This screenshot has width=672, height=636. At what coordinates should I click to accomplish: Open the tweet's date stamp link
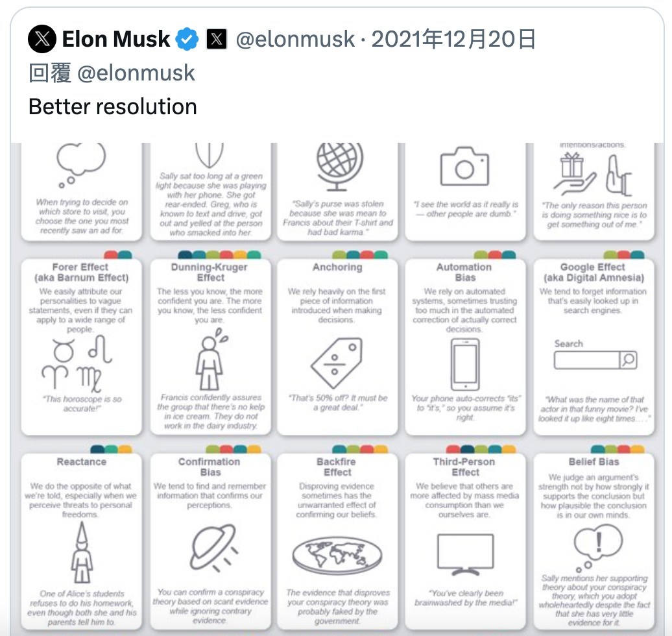click(x=453, y=39)
